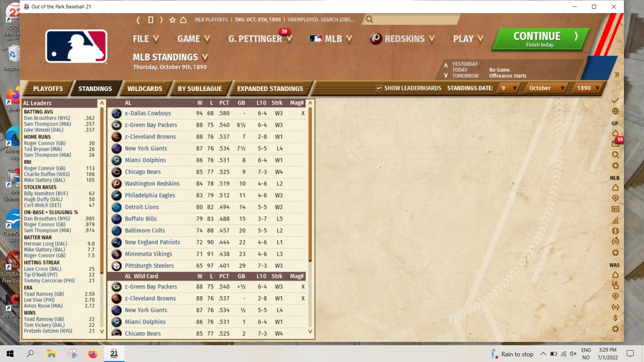The height and width of the screenshot is (362, 644).
Task: Open Firefox from the taskbar
Action: (93, 354)
